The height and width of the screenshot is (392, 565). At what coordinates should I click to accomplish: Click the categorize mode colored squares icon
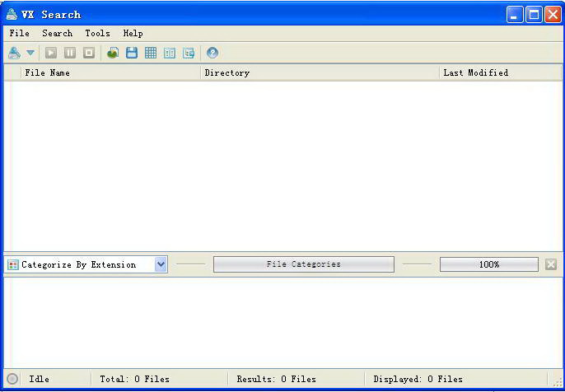coord(13,265)
